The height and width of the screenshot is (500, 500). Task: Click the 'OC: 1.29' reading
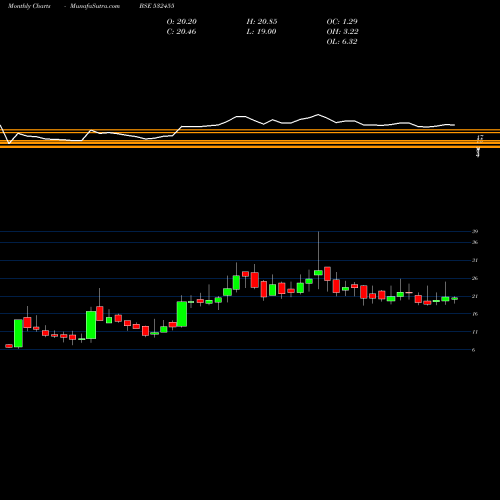(x=342, y=22)
